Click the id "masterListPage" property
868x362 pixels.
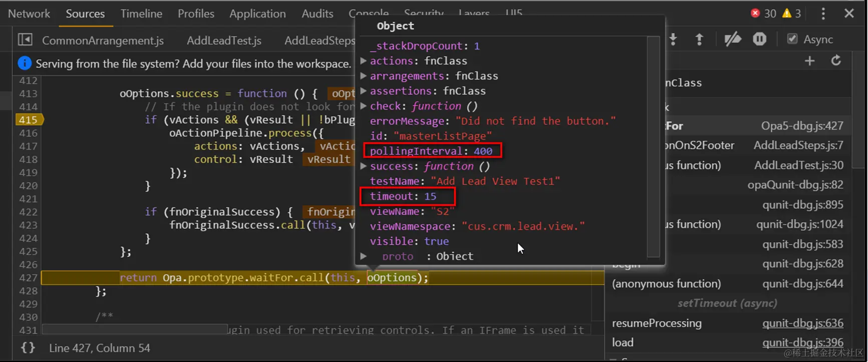point(431,136)
